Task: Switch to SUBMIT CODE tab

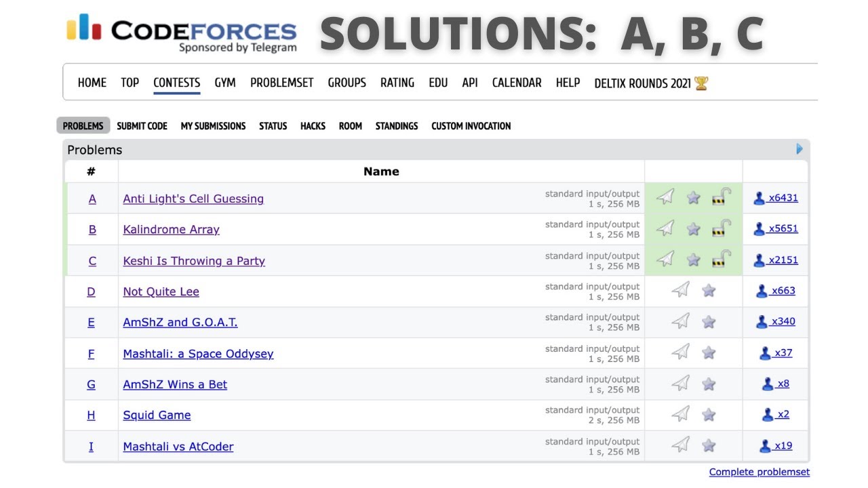Action: [142, 126]
